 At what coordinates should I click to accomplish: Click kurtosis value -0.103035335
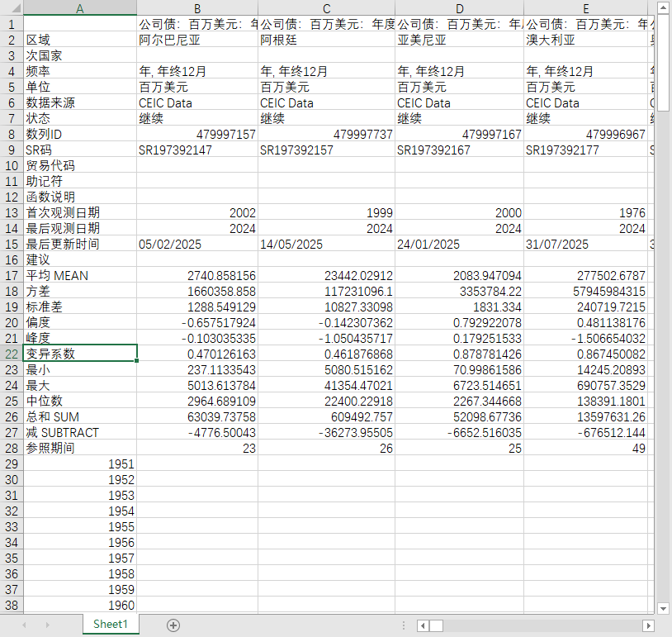click(197, 339)
